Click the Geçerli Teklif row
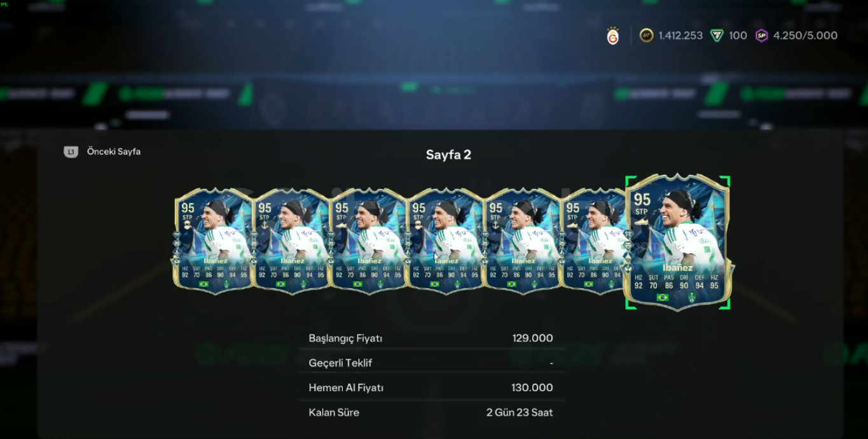This screenshot has height=439, width=868. (431, 363)
